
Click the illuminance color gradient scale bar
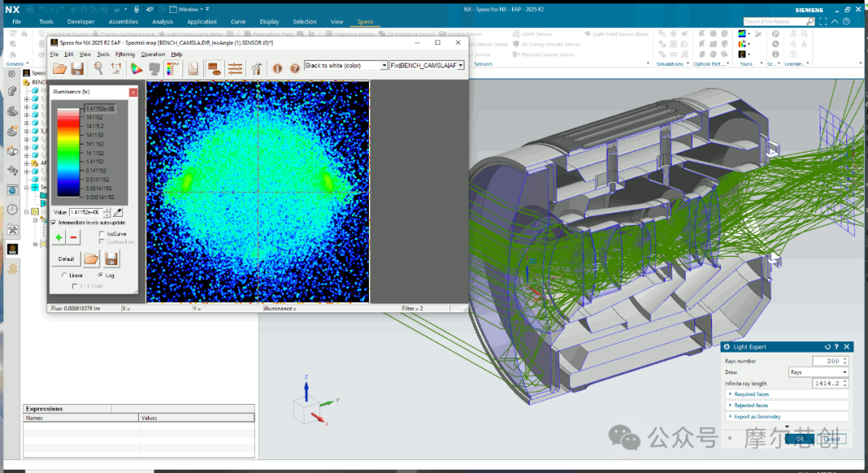(68, 152)
